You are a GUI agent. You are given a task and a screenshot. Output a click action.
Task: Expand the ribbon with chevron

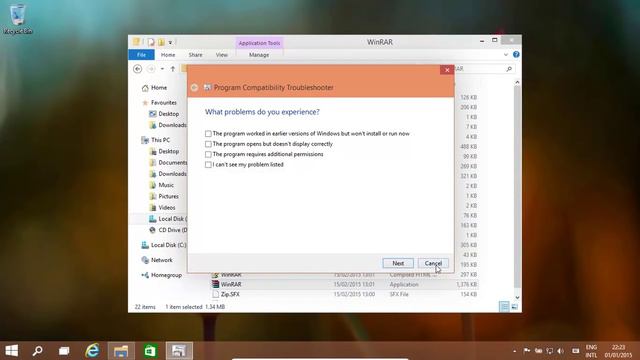pyautogui.click(x=506, y=54)
